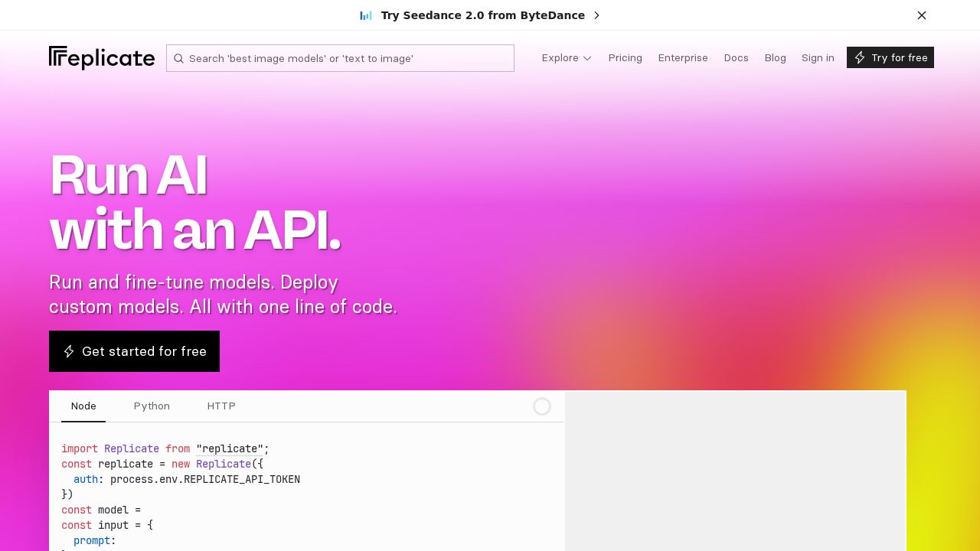The width and height of the screenshot is (980, 551).
Task: Click the banner right chevron arrow
Action: coord(597,15)
